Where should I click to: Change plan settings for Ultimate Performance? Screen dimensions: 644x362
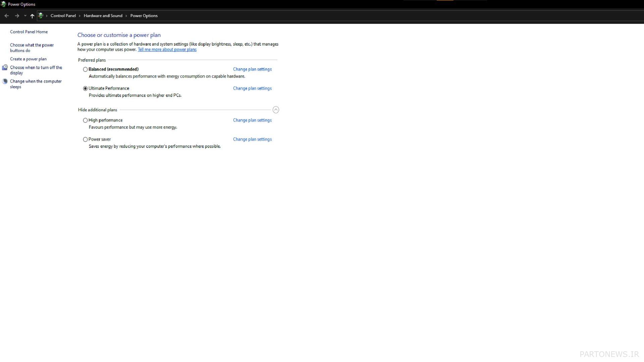[252, 88]
